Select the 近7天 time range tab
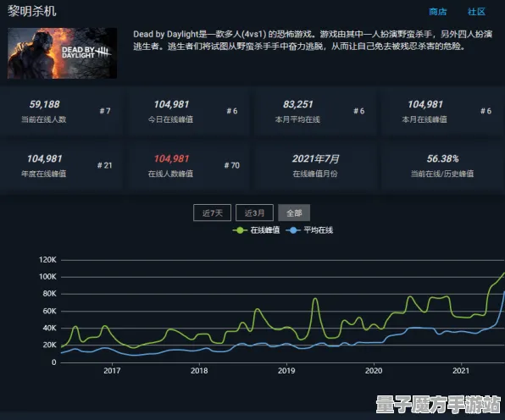The width and height of the screenshot is (505, 420). coord(212,213)
